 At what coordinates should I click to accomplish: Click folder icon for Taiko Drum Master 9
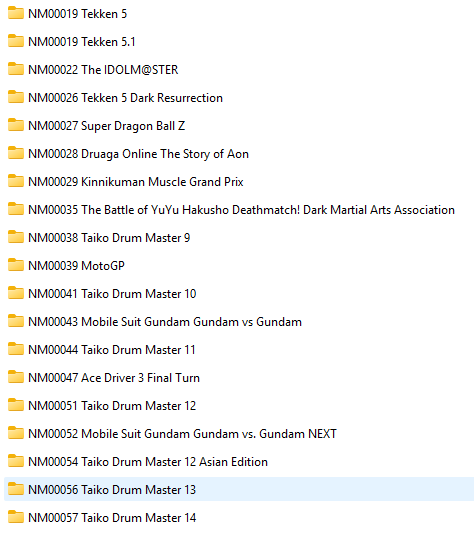[16, 237]
